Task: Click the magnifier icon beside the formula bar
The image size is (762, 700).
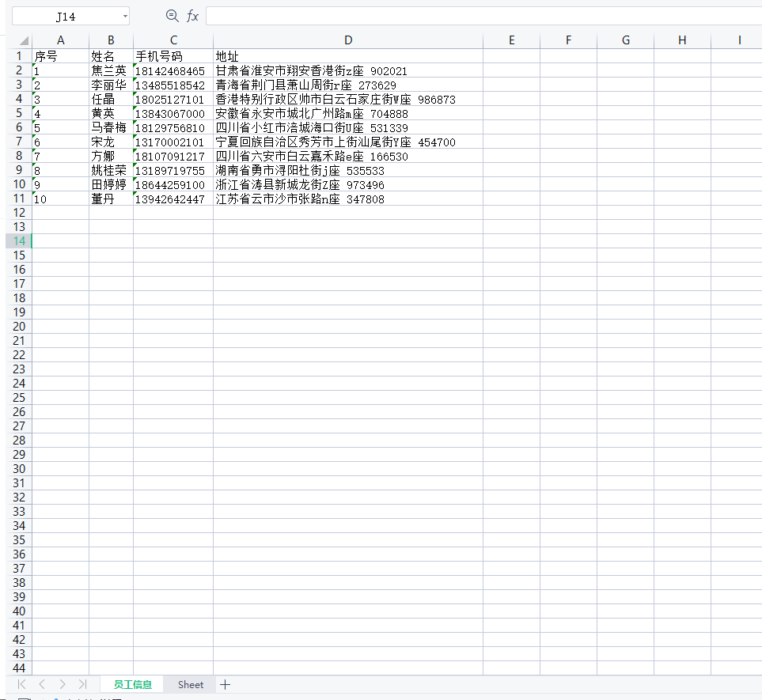Action: 172,15
